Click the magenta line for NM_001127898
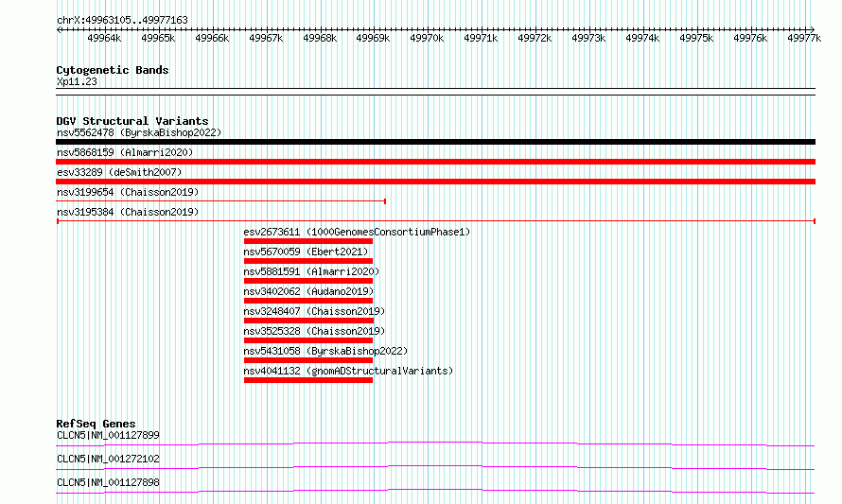Image resolution: width=842 pixels, height=504 pixels. tap(435, 490)
